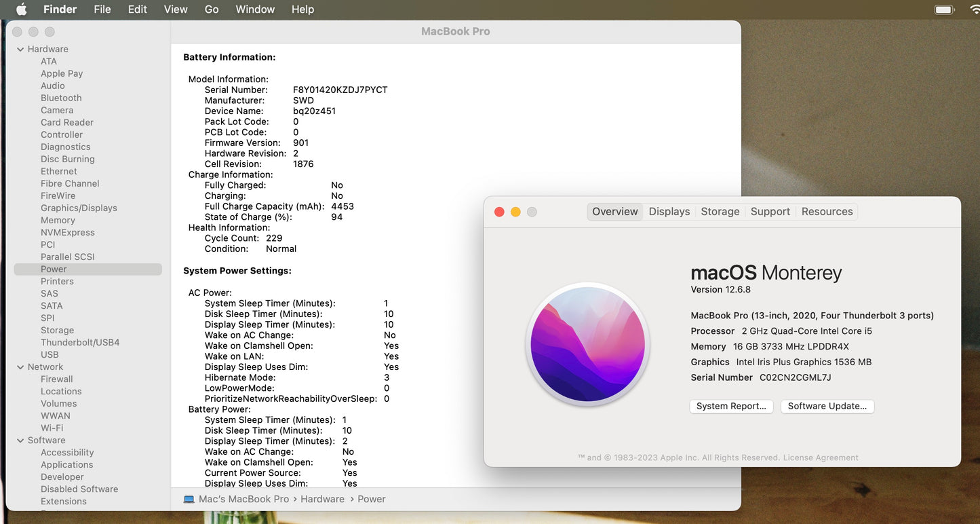Select Ethernet in the sidebar
Screen dimensions: 980x524
point(59,171)
